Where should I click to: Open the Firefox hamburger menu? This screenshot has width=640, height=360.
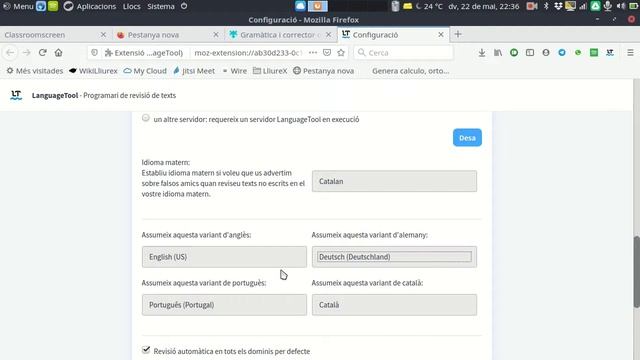pyautogui.click(x=630, y=53)
